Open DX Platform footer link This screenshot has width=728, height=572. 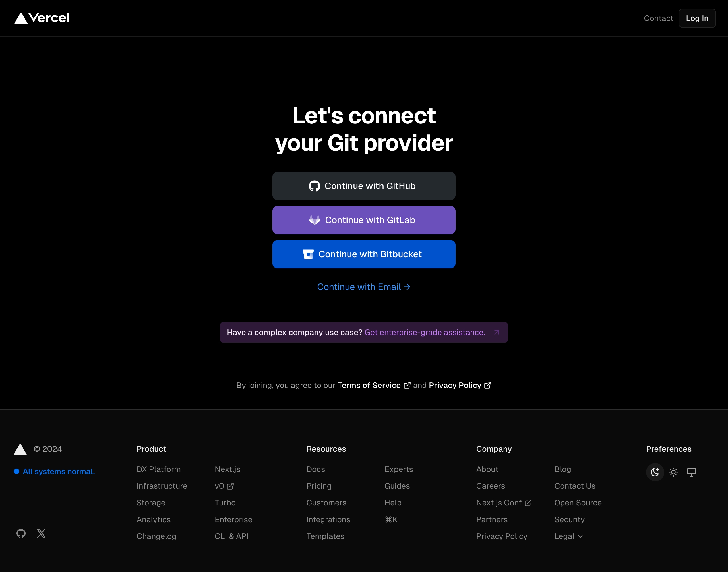tap(158, 469)
